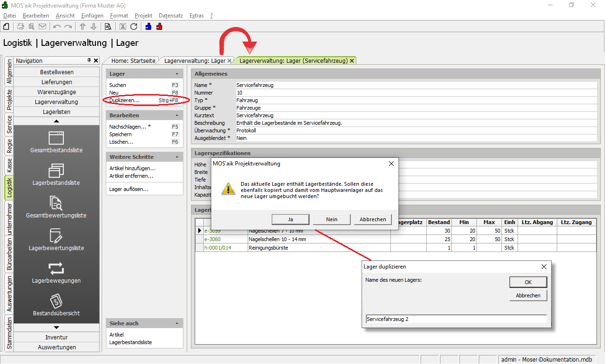The image size is (605, 364).
Task: Open the document search preview toolbar icon
Action: pos(108,26)
